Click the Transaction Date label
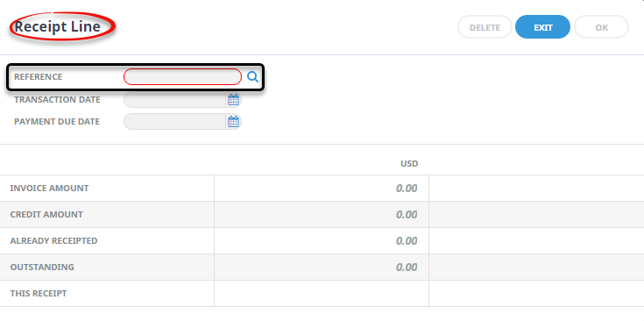This screenshot has width=644, height=321. (x=57, y=100)
